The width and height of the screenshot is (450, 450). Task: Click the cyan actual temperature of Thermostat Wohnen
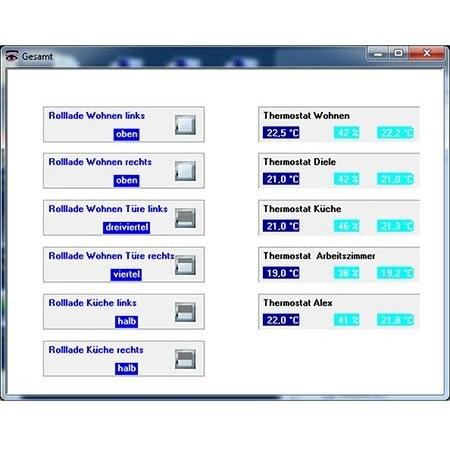(x=396, y=133)
